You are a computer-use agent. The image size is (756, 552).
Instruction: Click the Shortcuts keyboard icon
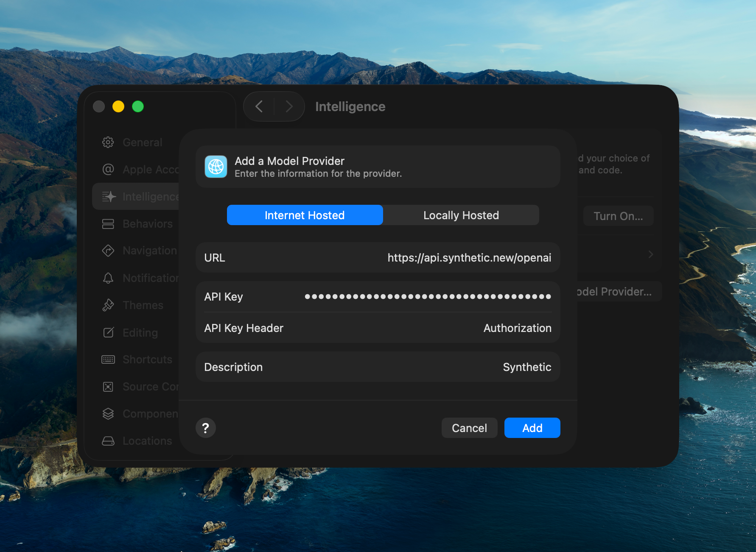pyautogui.click(x=108, y=359)
